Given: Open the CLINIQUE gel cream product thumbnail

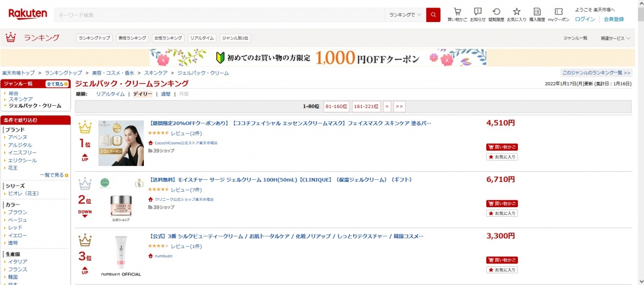Looking at the screenshot, I should click(121, 199).
